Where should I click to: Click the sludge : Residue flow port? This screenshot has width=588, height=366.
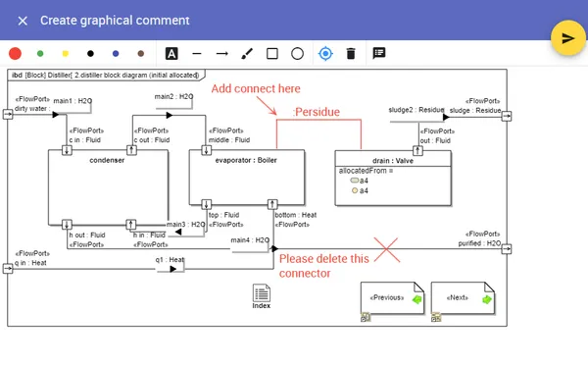(507, 116)
